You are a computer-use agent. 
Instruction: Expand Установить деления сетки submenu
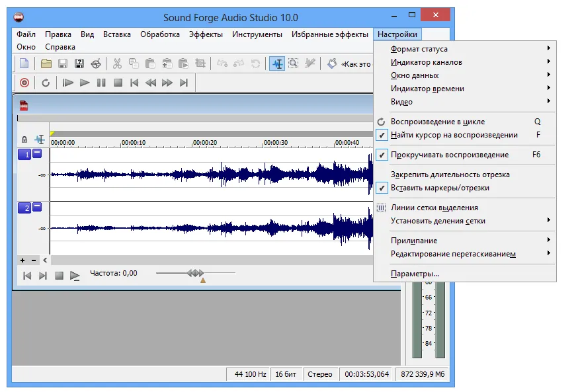click(464, 221)
